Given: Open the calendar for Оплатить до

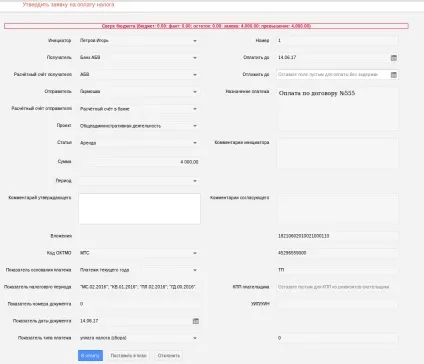Looking at the screenshot, I should 394,58.
